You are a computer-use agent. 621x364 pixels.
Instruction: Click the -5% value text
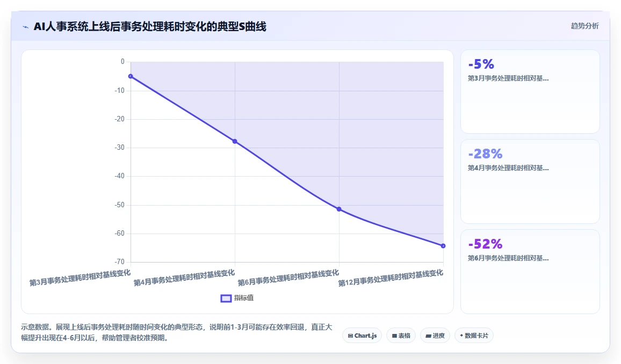point(481,64)
